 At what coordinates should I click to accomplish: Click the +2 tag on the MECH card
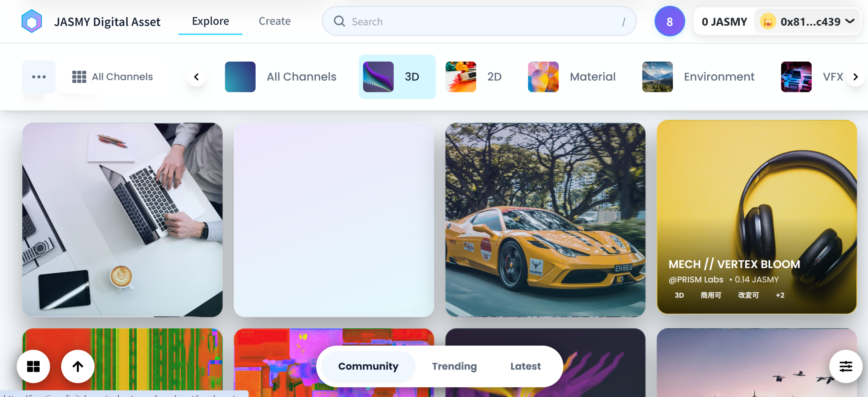780,295
